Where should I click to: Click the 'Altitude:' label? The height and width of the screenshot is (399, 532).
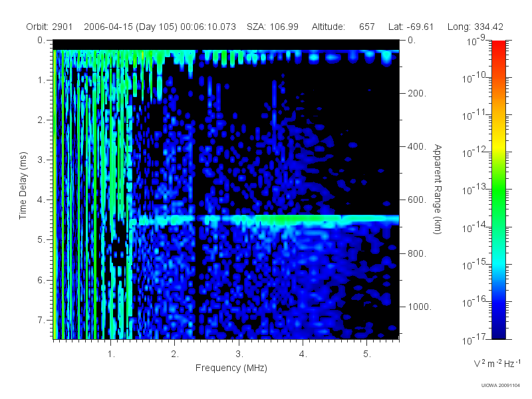click(x=328, y=27)
